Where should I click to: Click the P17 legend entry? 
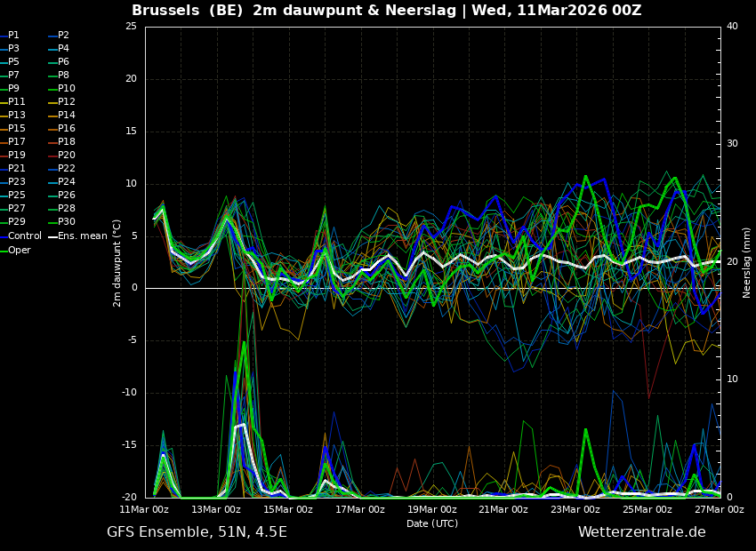point(12,141)
